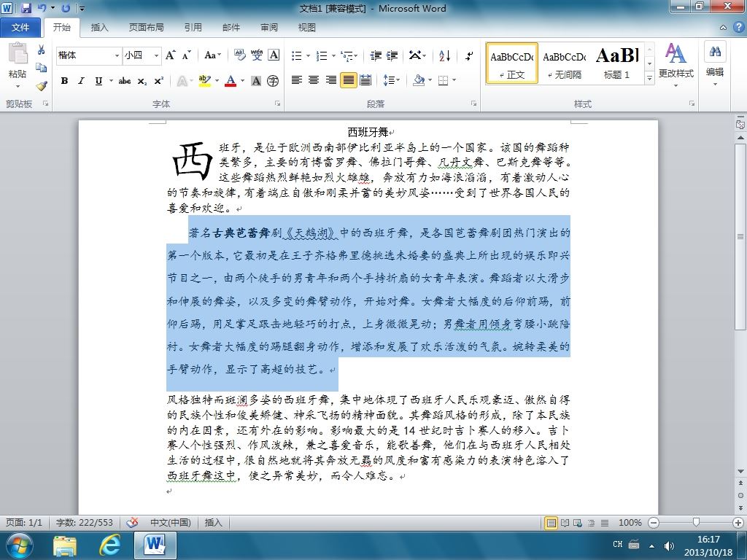Viewport: 747px width, 560px height.
Task: Open the borders dropdown arrow
Action: 454,80
